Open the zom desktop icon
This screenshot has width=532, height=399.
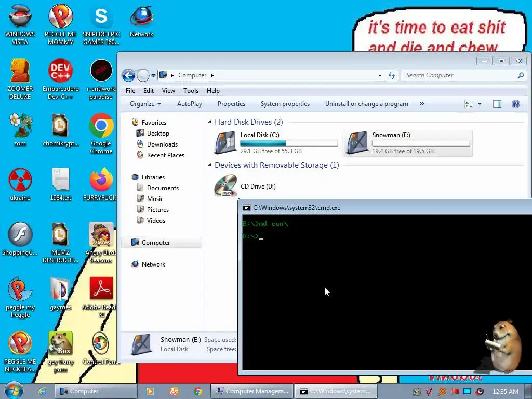[20, 130]
